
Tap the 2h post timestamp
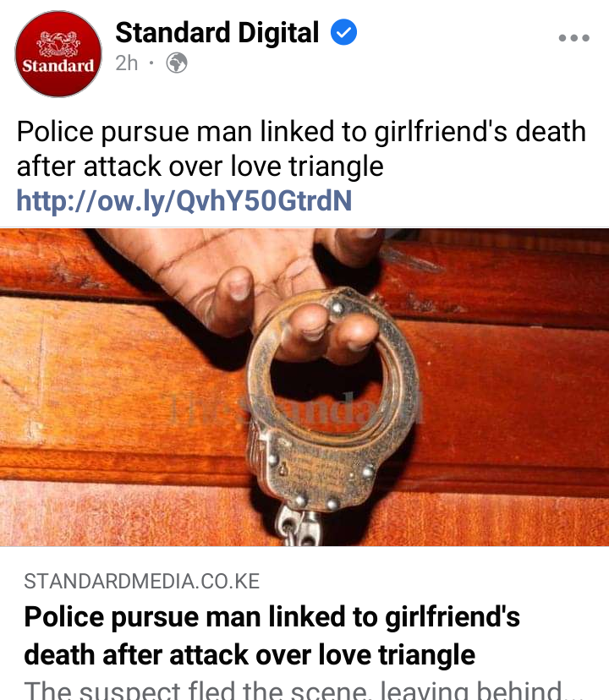126,63
